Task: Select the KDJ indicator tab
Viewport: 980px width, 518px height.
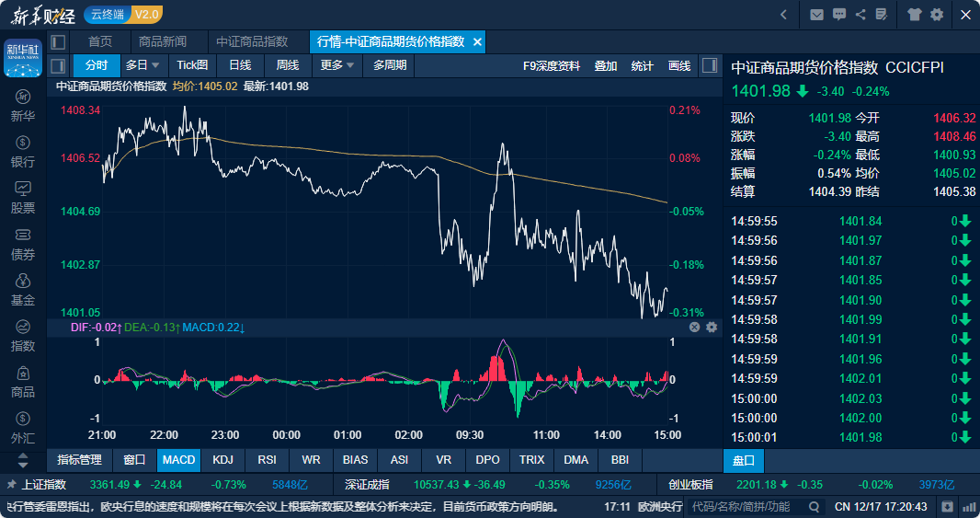Action: click(222, 459)
